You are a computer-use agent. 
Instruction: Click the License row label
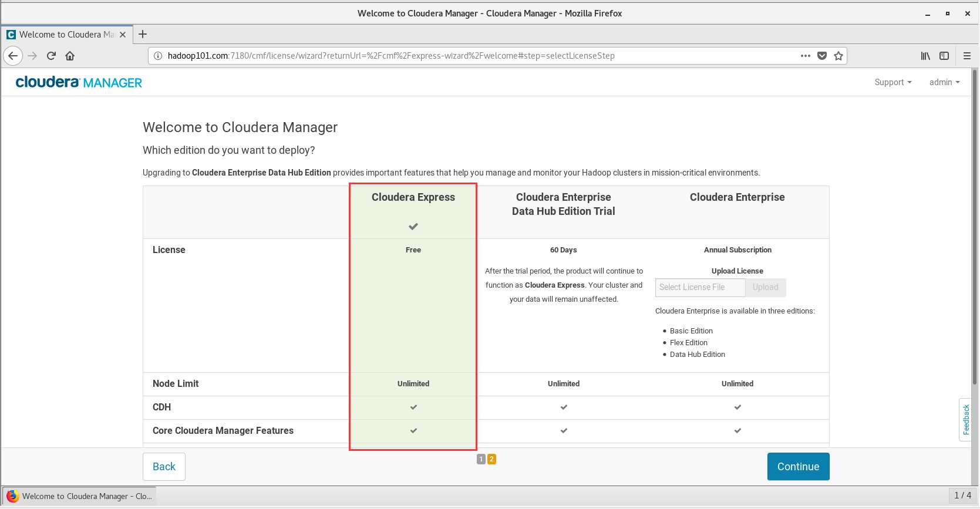169,250
